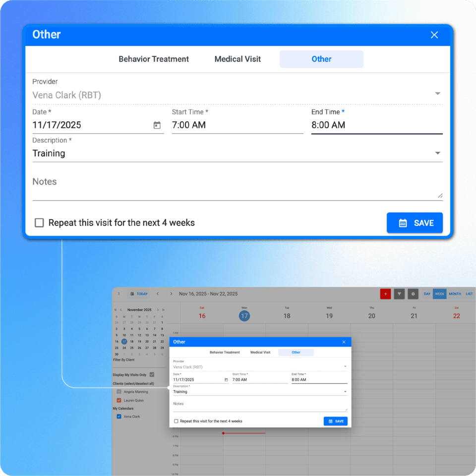Expand the Description dropdown showing Training
Viewport: 476px width, 476px height.
pyautogui.click(x=437, y=153)
